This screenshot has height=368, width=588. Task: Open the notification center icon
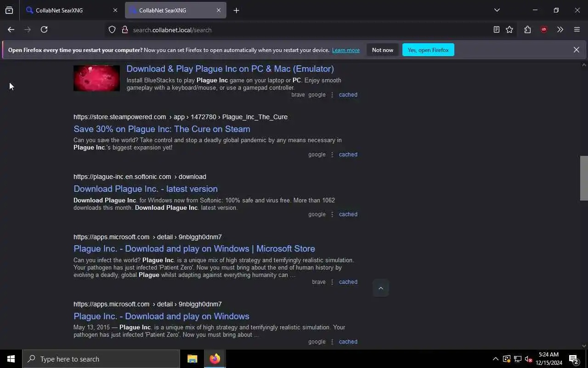point(574,359)
